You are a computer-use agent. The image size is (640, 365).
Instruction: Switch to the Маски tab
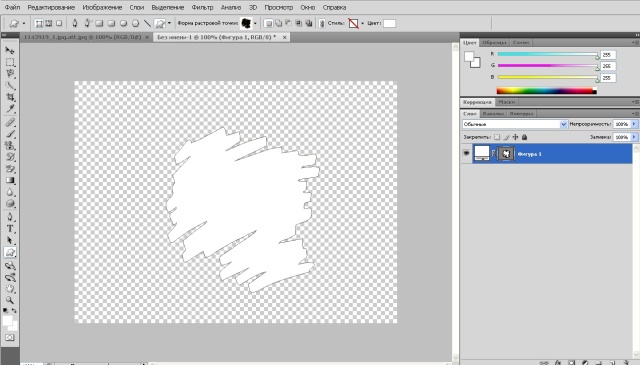tap(507, 102)
